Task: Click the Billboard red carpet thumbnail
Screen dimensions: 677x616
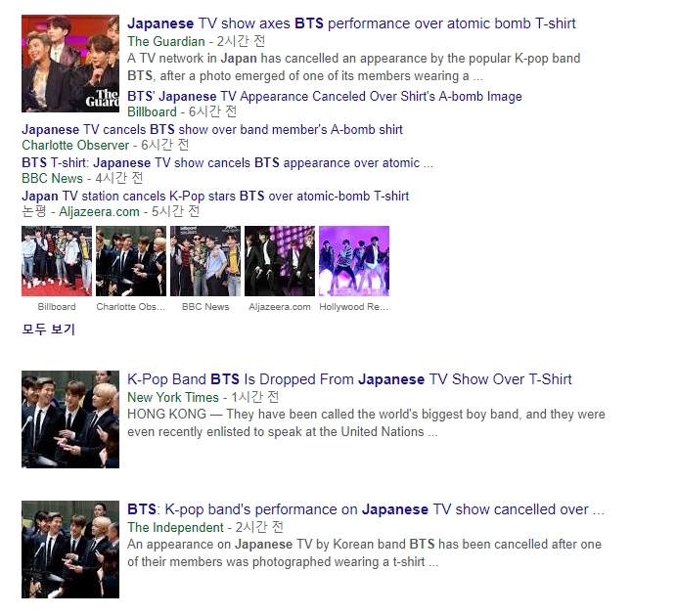Action: [57, 261]
